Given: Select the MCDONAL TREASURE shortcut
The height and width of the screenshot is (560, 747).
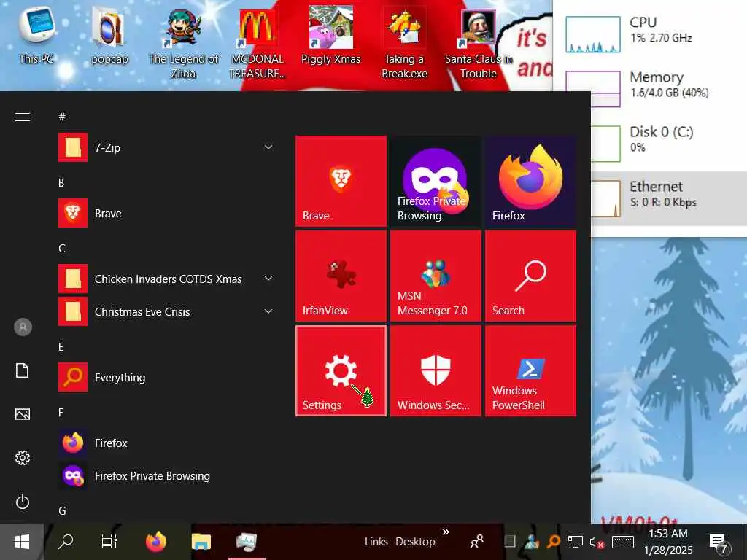Looking at the screenshot, I should pos(258,43).
